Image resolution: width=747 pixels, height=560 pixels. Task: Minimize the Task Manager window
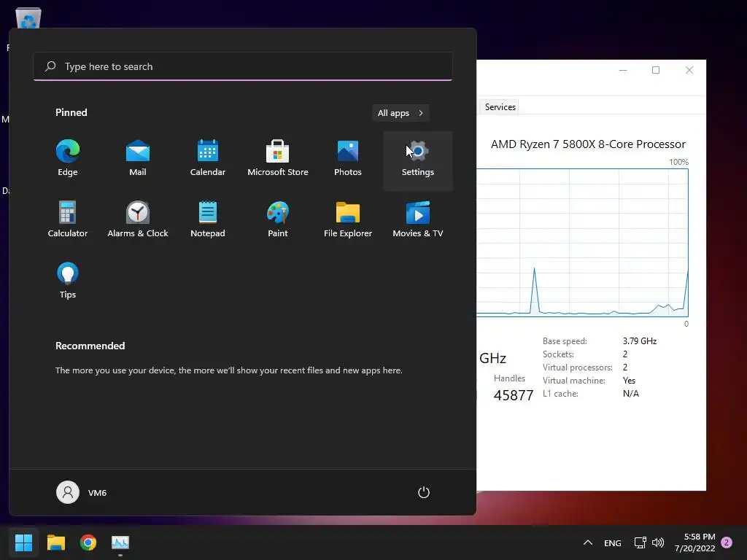coord(623,70)
